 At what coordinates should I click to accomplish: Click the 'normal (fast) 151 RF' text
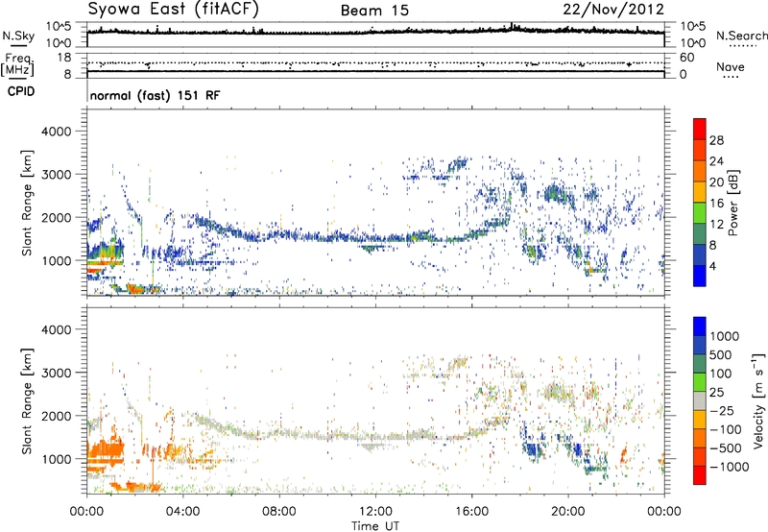pyautogui.click(x=156, y=95)
